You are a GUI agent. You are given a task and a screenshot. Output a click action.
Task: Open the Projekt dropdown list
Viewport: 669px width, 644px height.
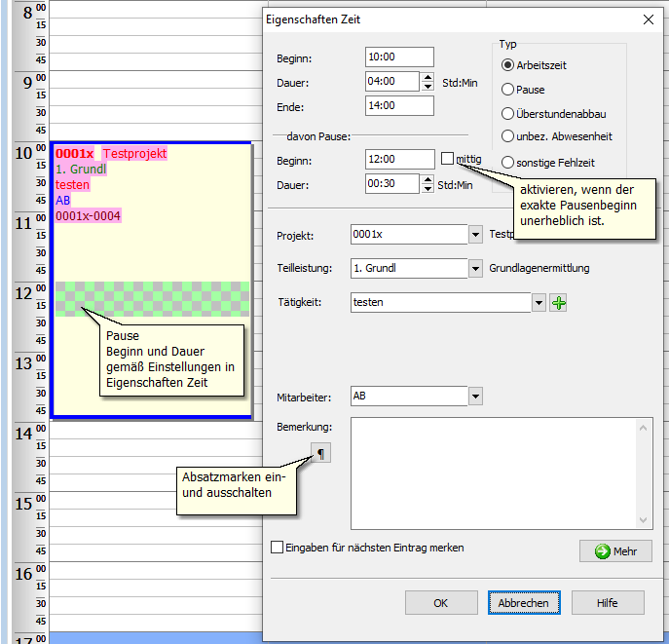coord(475,235)
